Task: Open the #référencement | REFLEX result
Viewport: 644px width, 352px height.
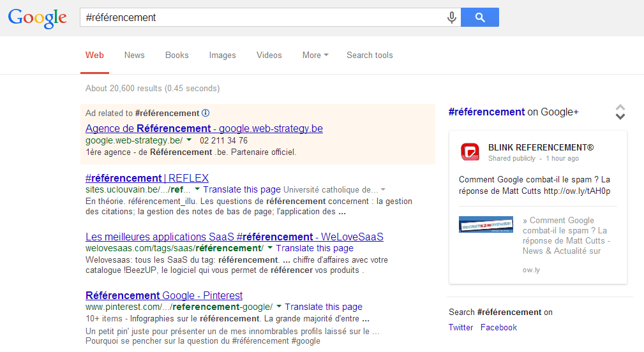Action: (x=147, y=178)
